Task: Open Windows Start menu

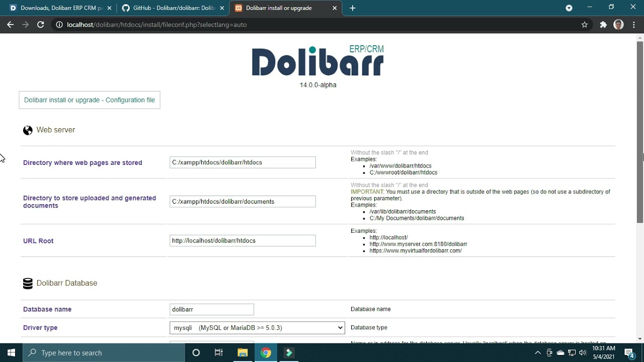Action: click(12, 352)
